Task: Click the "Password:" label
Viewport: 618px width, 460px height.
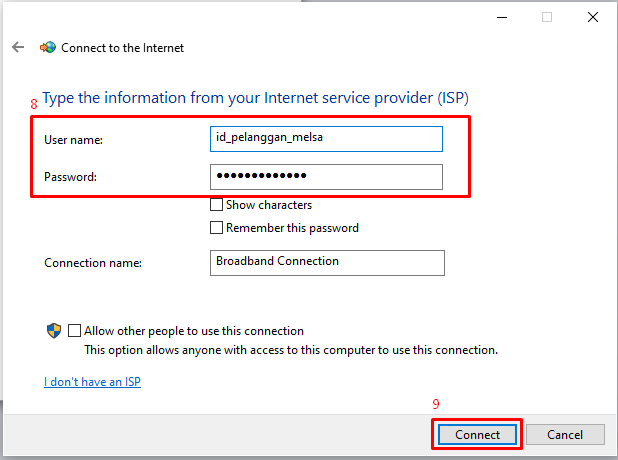Action: pos(71,177)
